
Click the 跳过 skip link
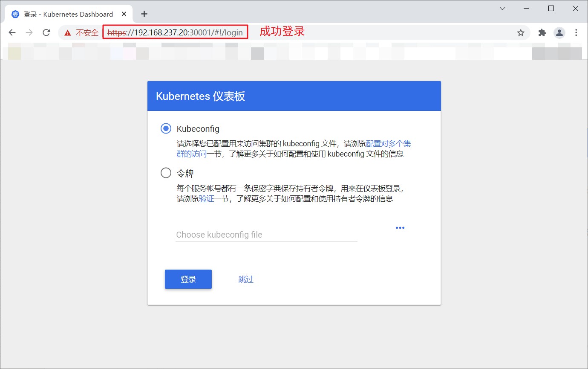[x=246, y=279]
